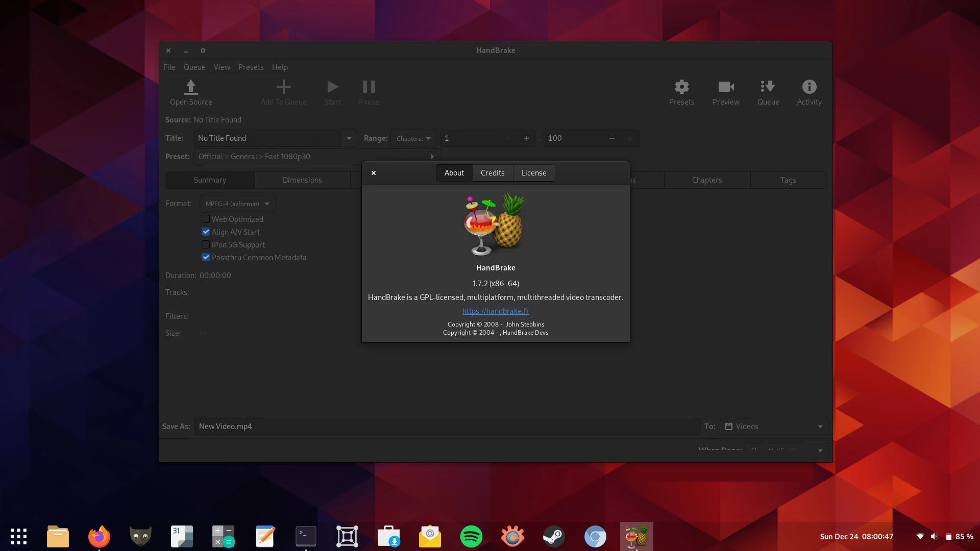Viewport: 980px width, 551px height.
Task: Open the Format MPEG-4 dropdown
Action: tap(237, 204)
